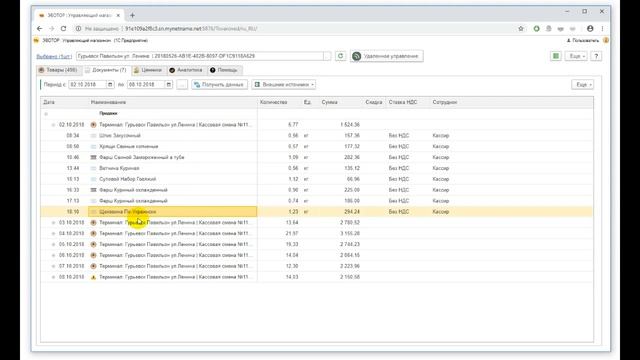Viewport: 640px width, 360px height.
Task: Click the green extension icon in the toolbar
Action: [x=536, y=29]
